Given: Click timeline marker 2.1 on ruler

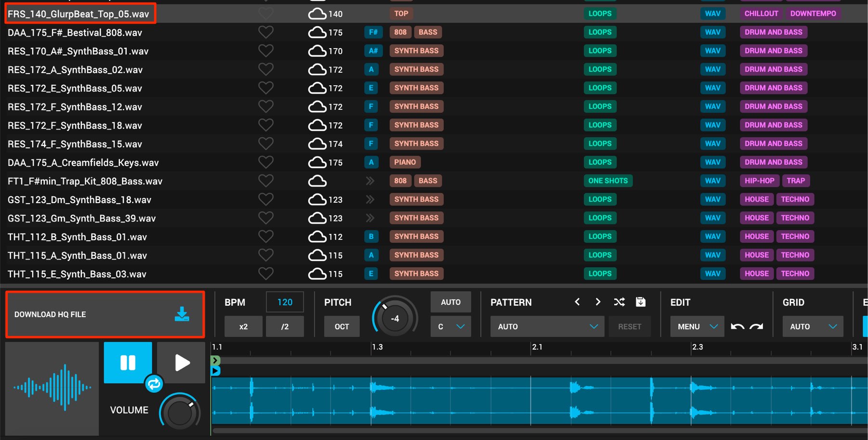Looking at the screenshot, I should point(537,347).
